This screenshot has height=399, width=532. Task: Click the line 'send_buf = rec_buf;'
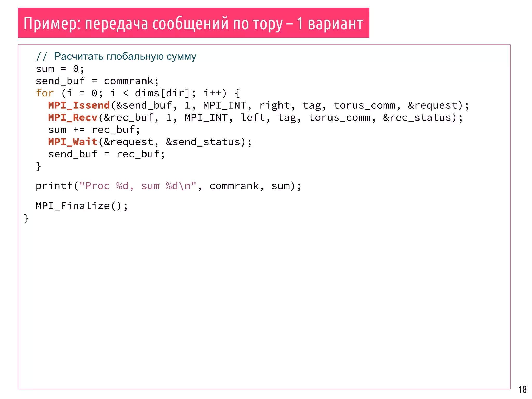[x=107, y=154]
